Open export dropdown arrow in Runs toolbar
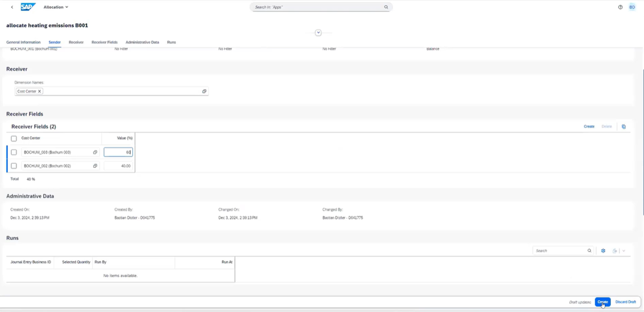 (x=624, y=251)
